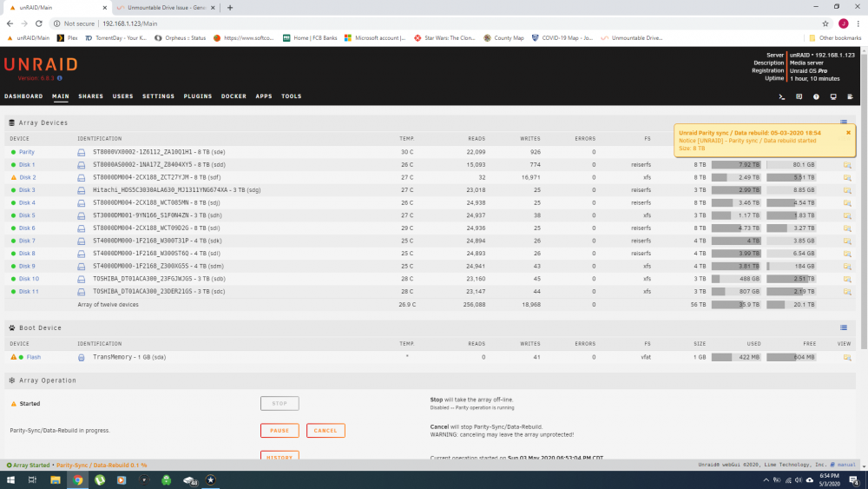Open the Flash boot device link

tap(34, 357)
